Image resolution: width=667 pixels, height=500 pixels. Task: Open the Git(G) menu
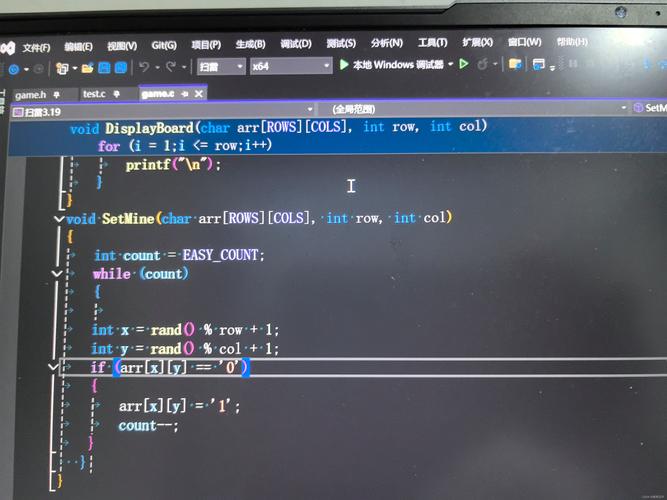(x=164, y=45)
